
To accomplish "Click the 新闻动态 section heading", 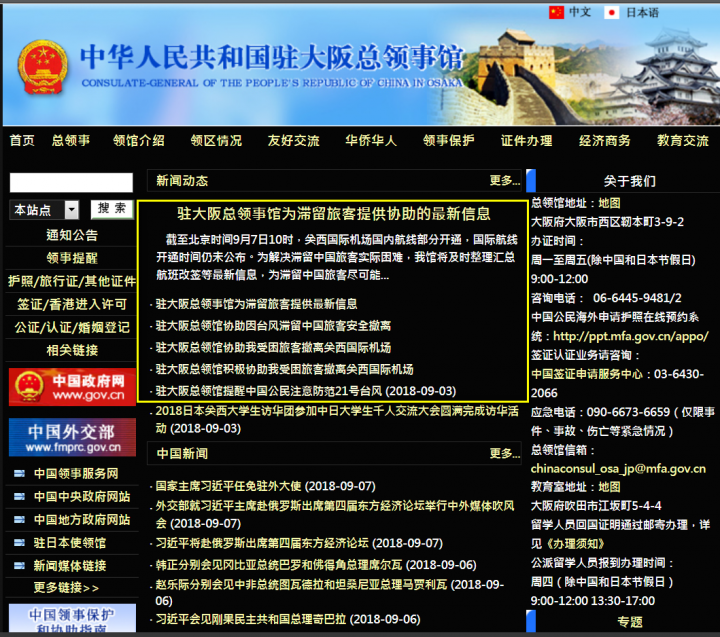I will [182, 180].
